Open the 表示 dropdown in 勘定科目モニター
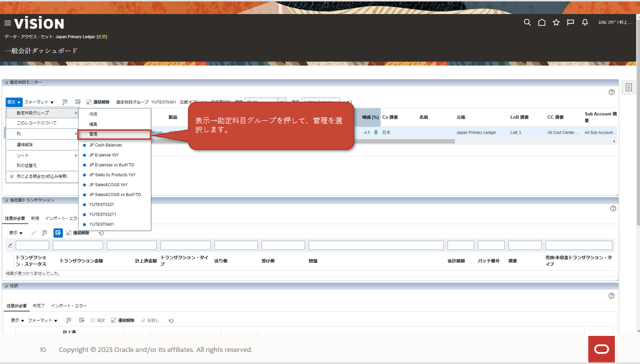 click(x=14, y=102)
